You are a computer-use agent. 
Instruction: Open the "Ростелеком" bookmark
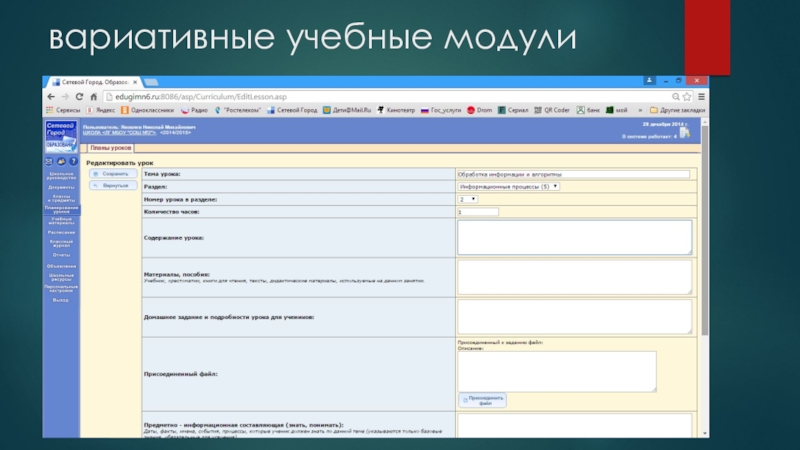click(237, 110)
